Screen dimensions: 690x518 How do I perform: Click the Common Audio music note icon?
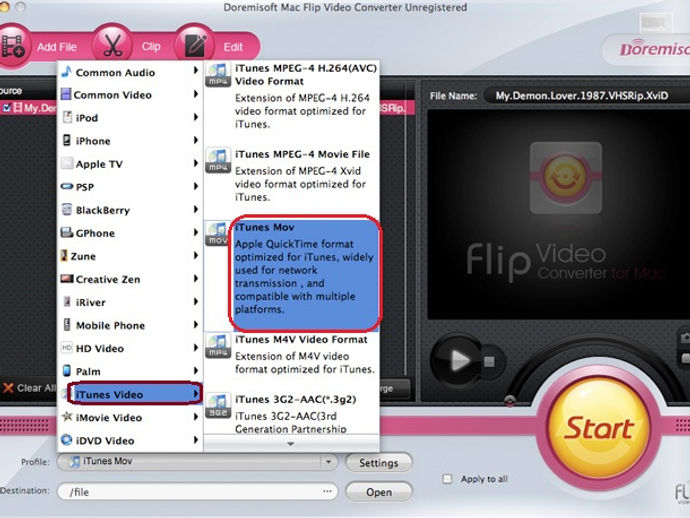(66, 72)
